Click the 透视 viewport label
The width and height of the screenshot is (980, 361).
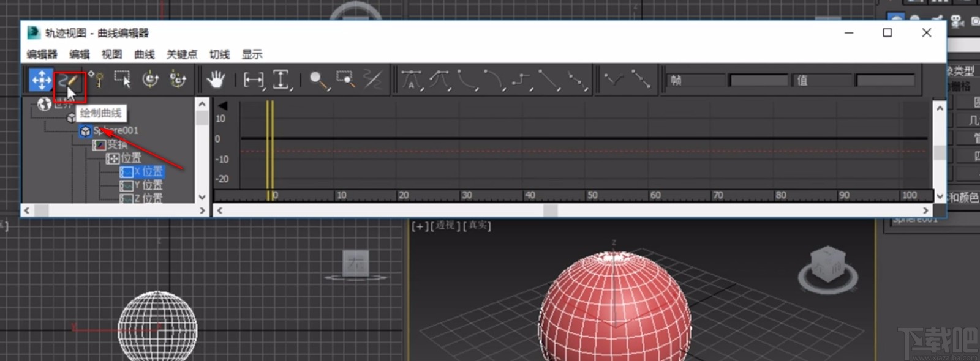[445, 226]
